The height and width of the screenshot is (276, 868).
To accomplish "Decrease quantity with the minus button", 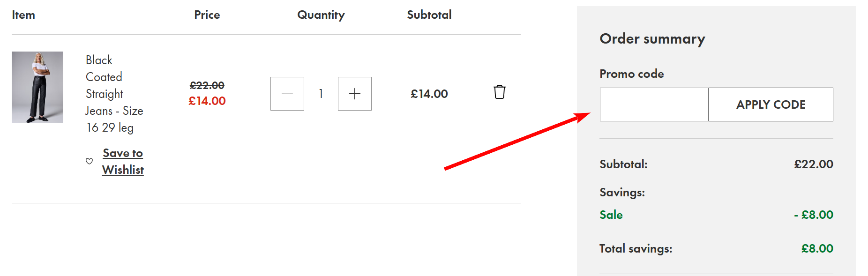I will 287,94.
